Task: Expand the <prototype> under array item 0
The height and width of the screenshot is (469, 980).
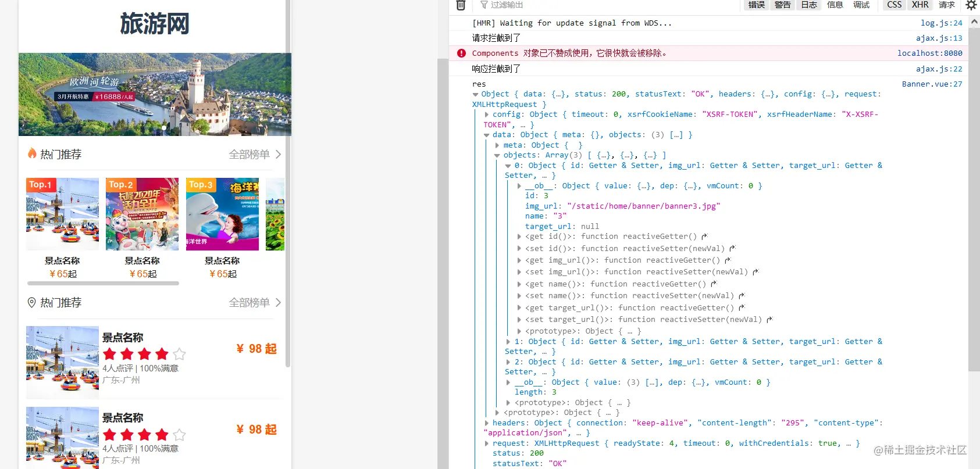Action: coord(519,331)
